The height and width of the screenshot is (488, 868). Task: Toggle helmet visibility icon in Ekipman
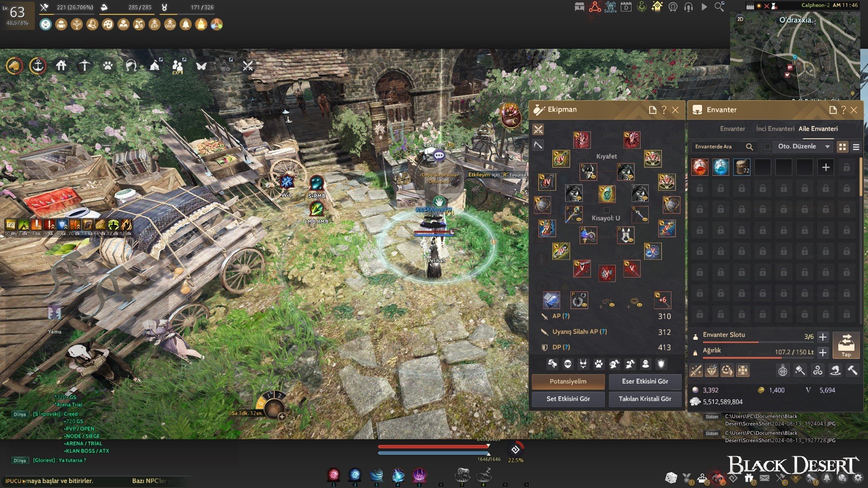552,364
